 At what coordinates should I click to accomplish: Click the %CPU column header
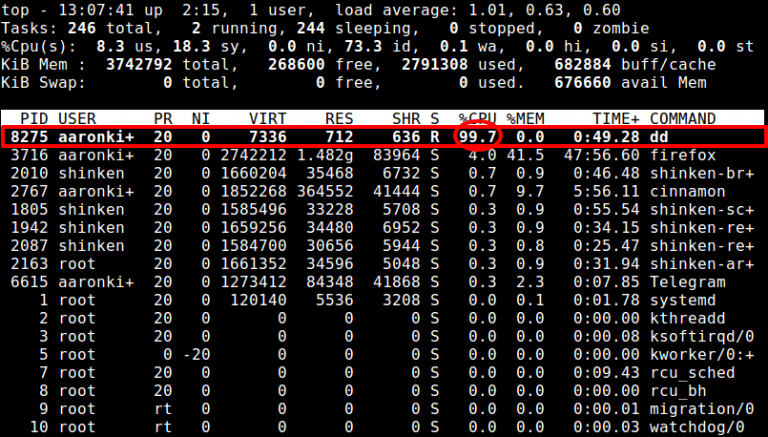[478, 119]
